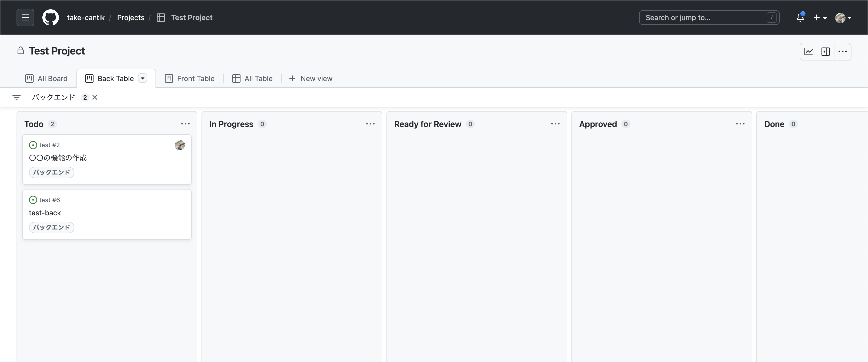The width and height of the screenshot is (868, 362).
Task: Click the filter icon beside バックエンド
Action: click(17, 98)
